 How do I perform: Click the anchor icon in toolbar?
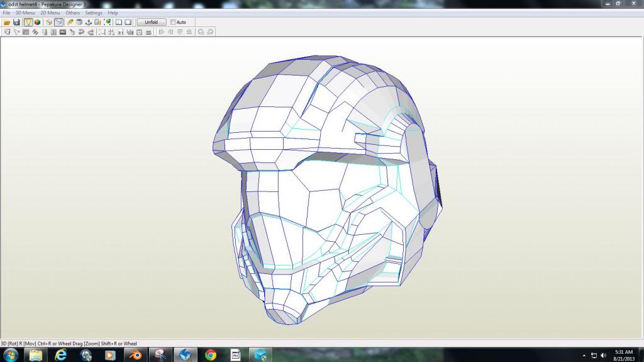point(88,22)
